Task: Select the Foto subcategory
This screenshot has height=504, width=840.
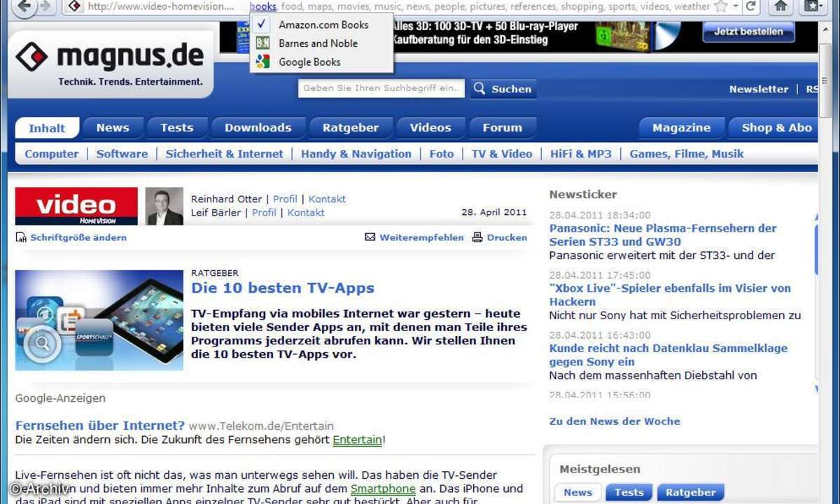Action: [442, 154]
